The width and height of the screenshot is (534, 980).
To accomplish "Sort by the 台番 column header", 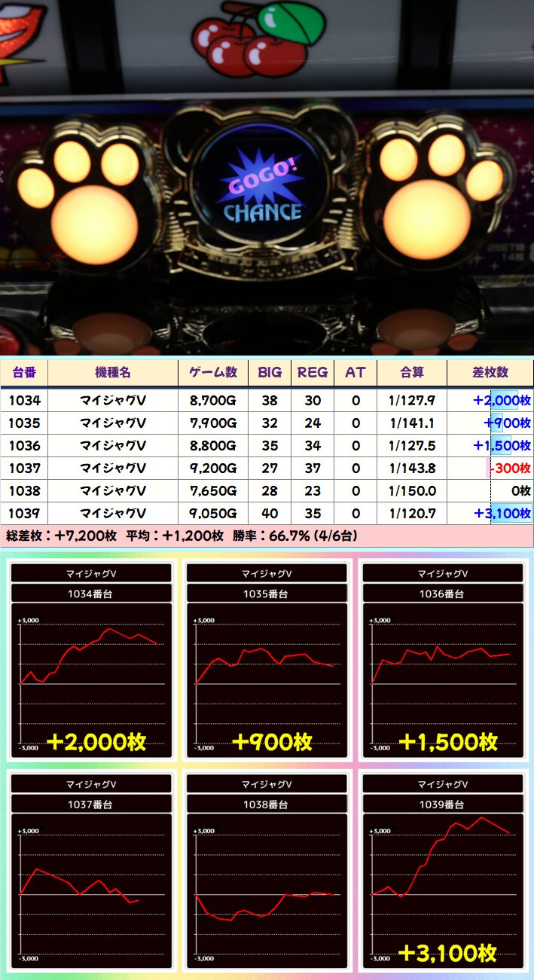I will coord(24,373).
